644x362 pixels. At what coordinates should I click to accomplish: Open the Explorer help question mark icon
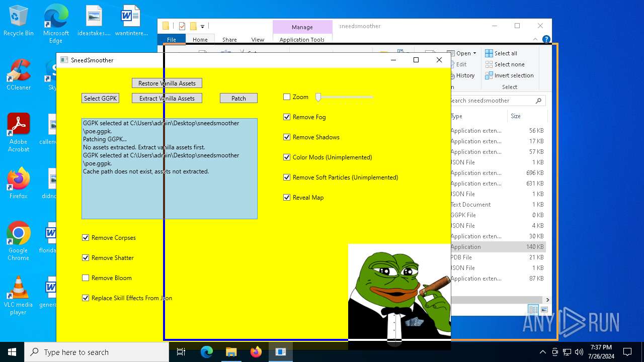tap(546, 39)
